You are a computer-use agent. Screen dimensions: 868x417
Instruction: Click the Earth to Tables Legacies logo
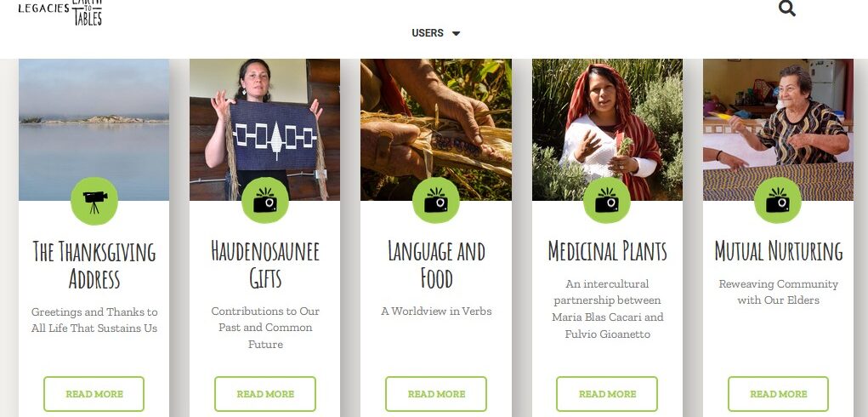[60, 12]
